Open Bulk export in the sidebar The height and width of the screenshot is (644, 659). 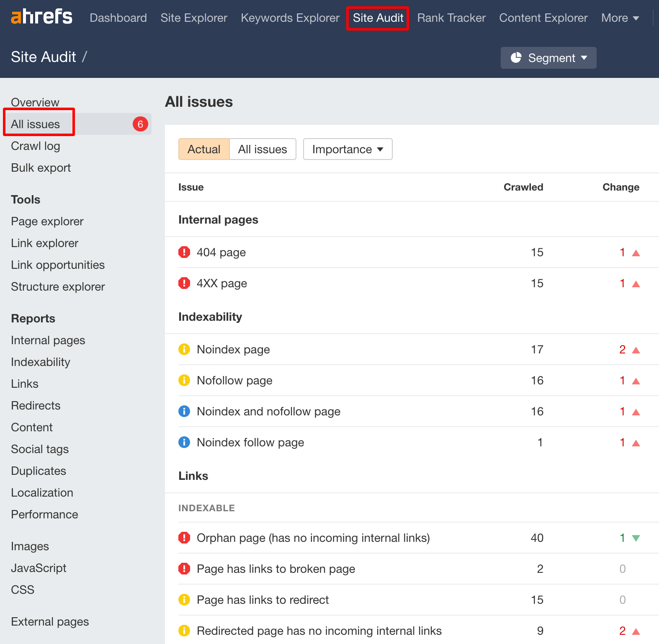point(41,167)
